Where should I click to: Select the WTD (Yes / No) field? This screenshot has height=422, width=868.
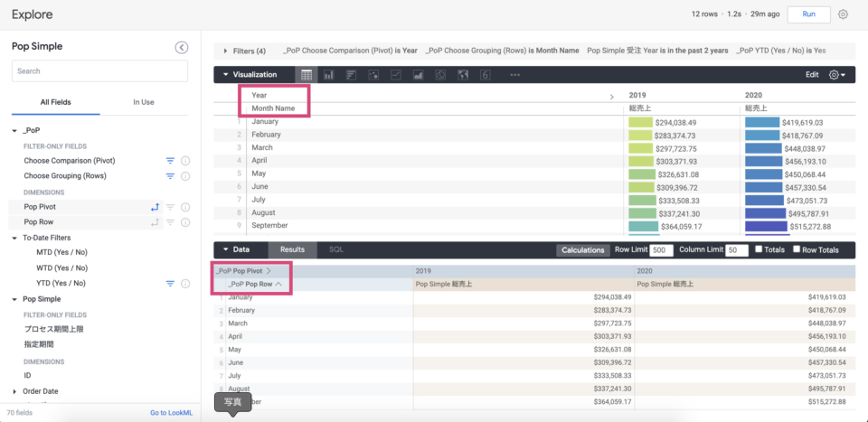[x=61, y=268]
